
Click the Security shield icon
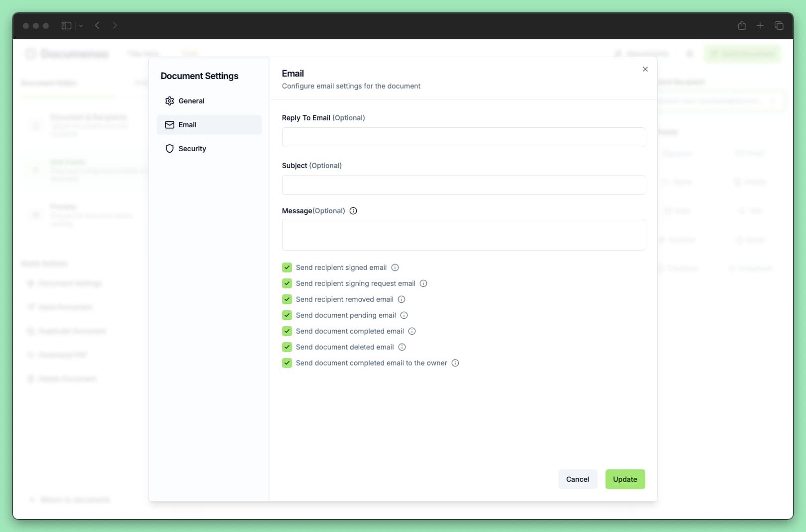pyautogui.click(x=170, y=149)
